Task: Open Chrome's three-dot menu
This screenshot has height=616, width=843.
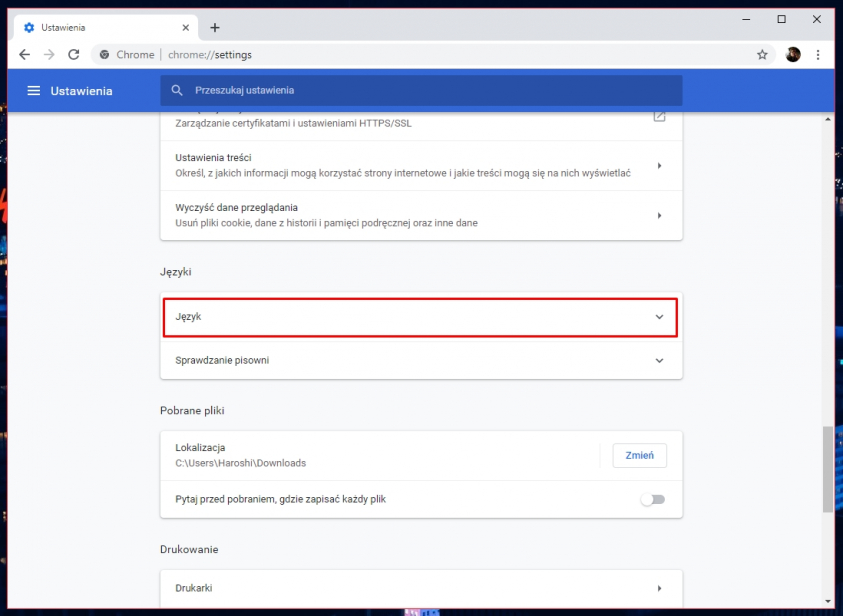Action: [819, 54]
